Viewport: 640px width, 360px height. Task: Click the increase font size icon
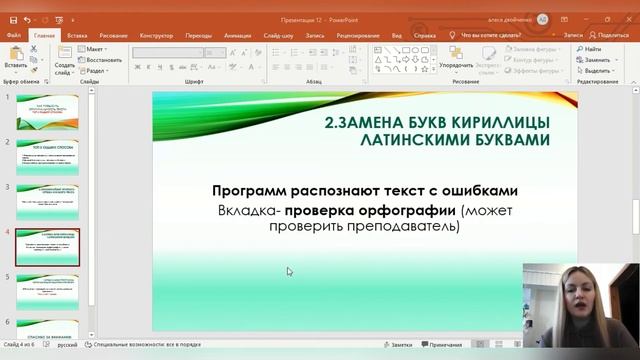[233, 53]
